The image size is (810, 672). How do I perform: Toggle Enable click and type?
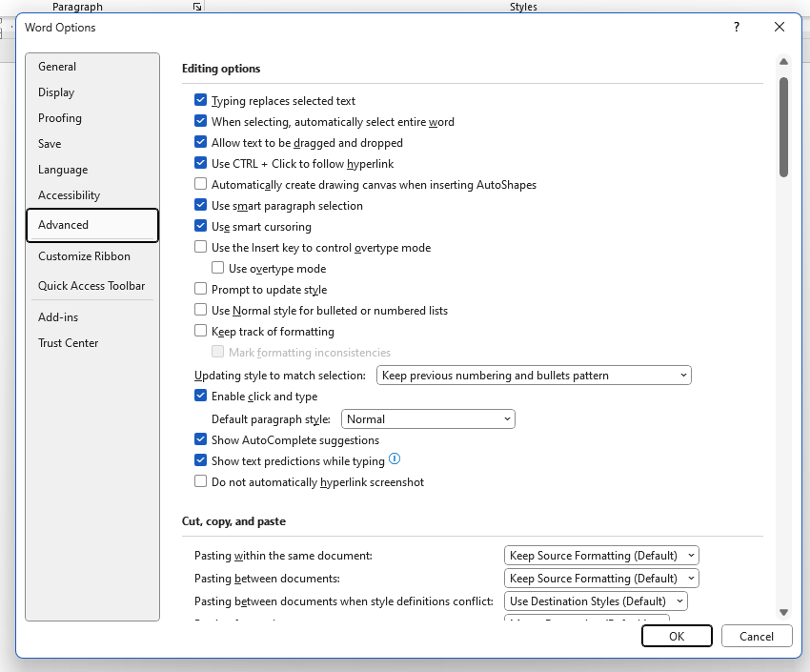[x=200, y=396]
